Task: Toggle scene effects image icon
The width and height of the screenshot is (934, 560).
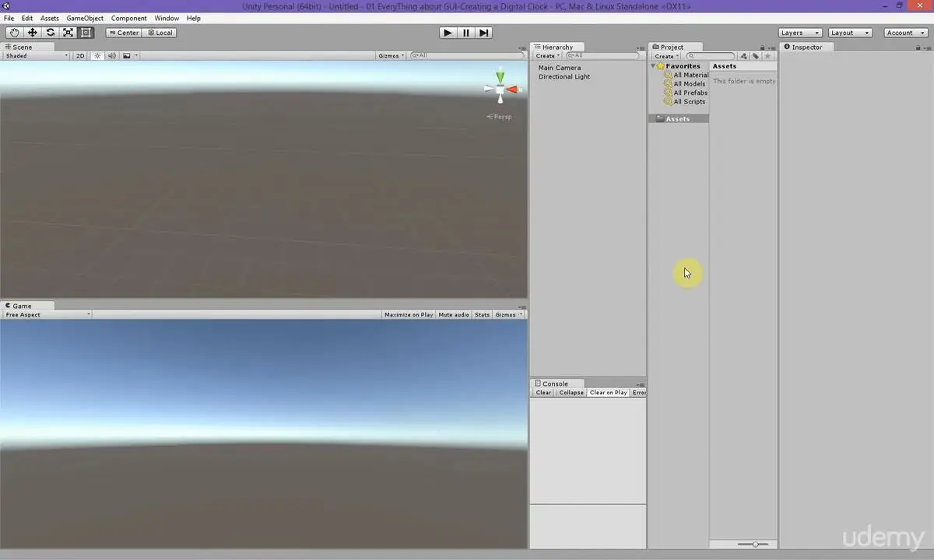Action: [x=126, y=56]
